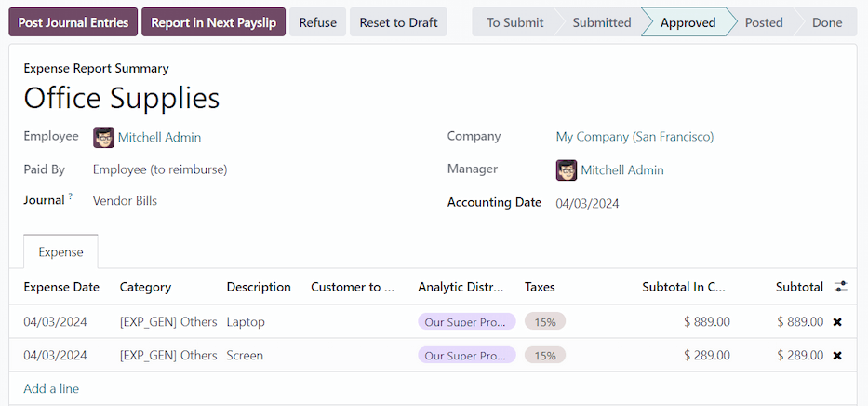Click the 15% tax tag on Screen row
The image size is (868, 406).
[544, 356]
